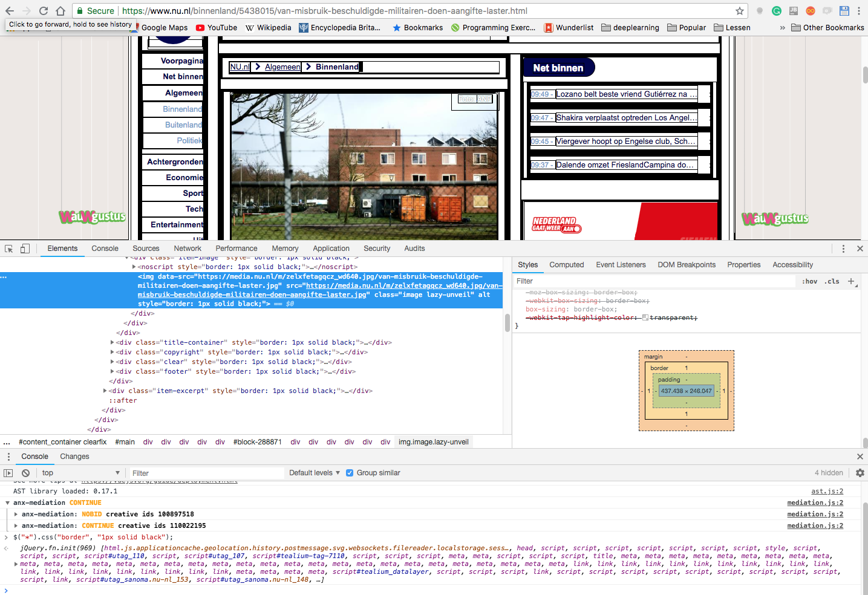
Task: Open the deeplearning bookmarks folder
Action: [x=630, y=28]
